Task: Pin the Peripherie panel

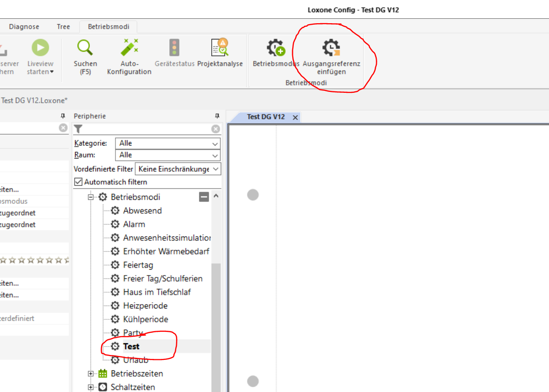Action: pyautogui.click(x=217, y=116)
